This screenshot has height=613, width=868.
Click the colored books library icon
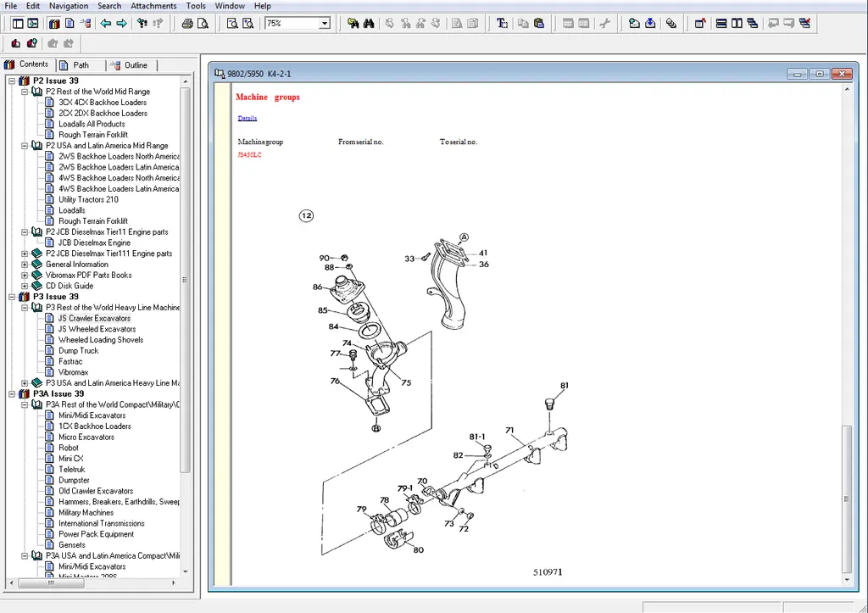tap(54, 23)
